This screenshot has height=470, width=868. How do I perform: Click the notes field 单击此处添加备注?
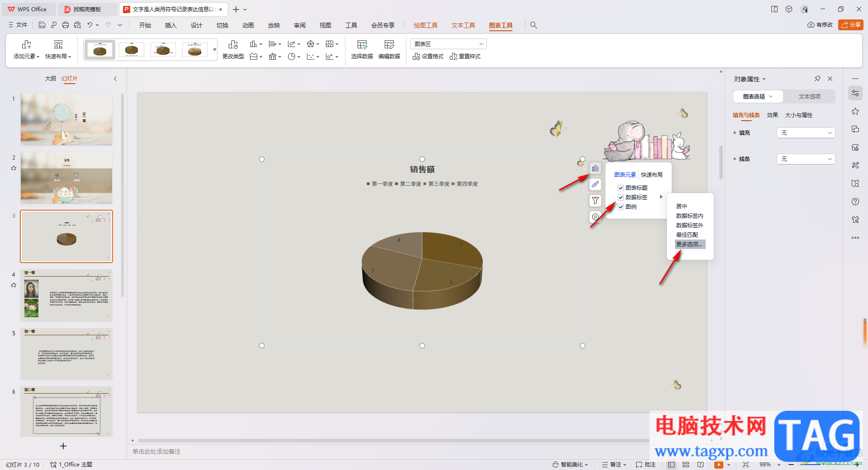156,451
